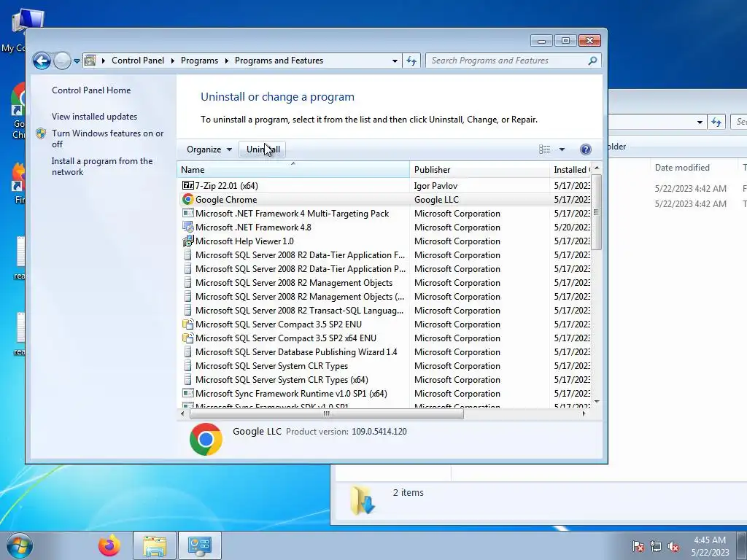The image size is (747, 560).
Task: Click the Control Panel breadcrumb
Action: [138, 61]
